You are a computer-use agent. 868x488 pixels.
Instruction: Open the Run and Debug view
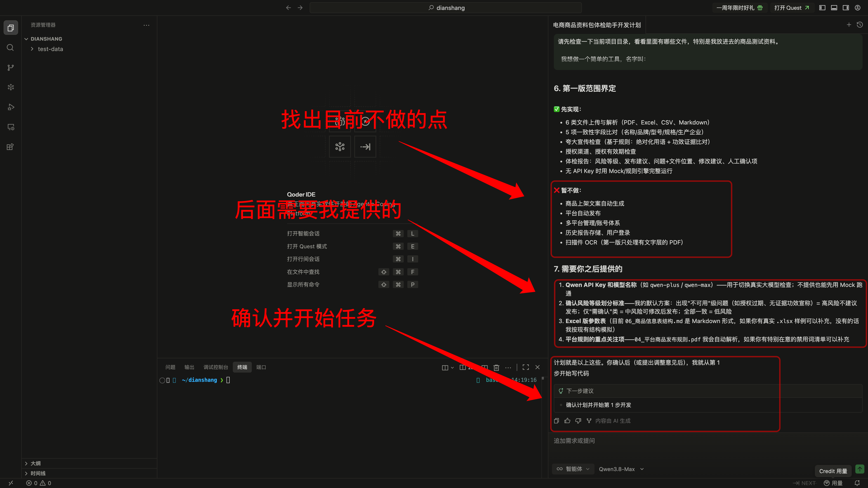pyautogui.click(x=11, y=107)
